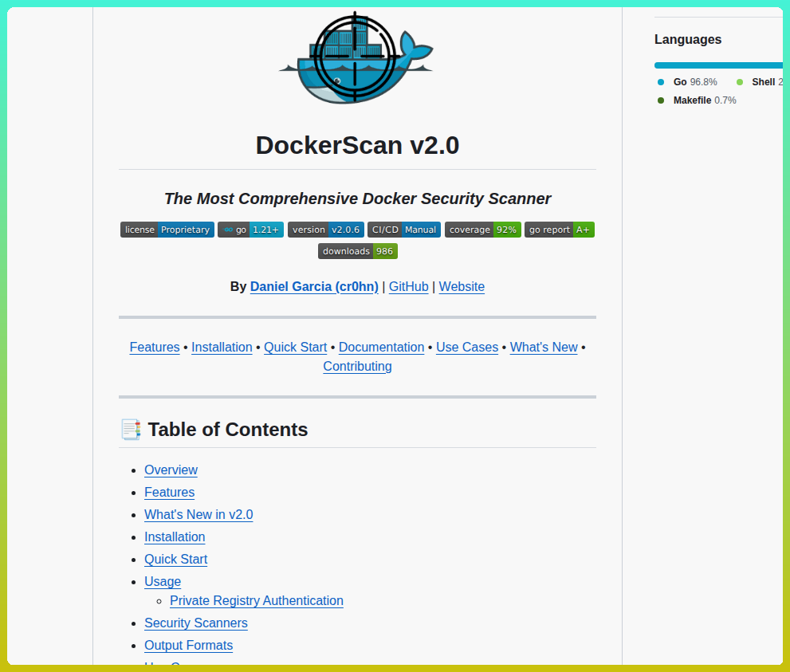Viewport: 790px width, 672px height.
Task: Click the downloads 986 badge
Action: click(358, 251)
